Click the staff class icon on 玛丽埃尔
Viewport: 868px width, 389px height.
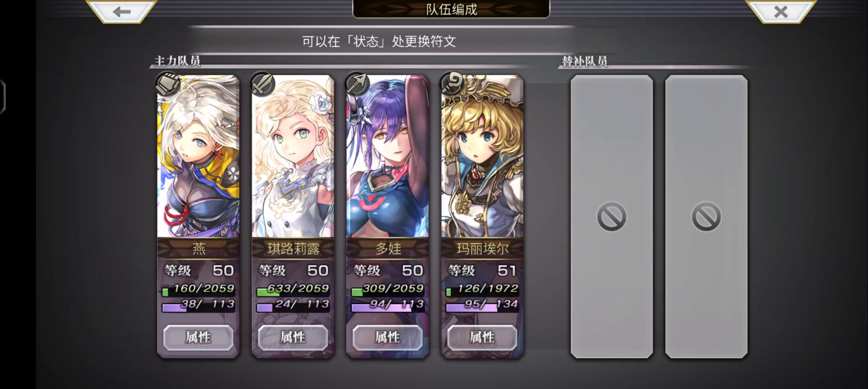pos(452,84)
